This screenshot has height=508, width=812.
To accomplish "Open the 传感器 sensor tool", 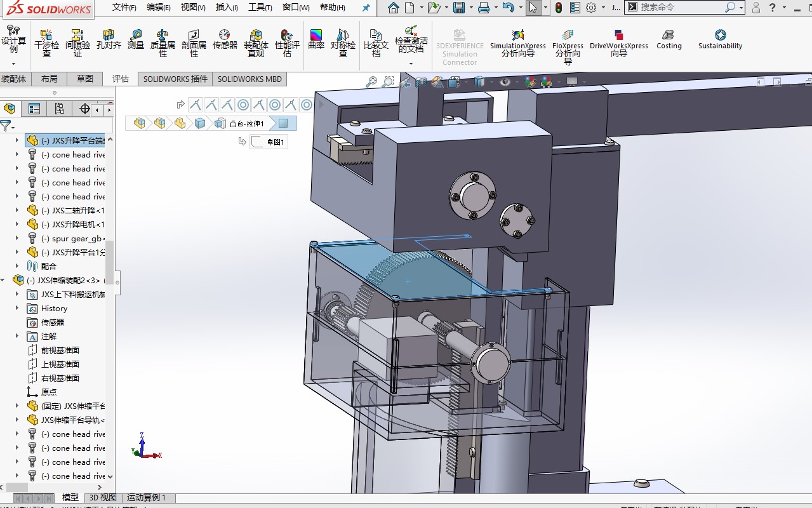I will tap(225, 39).
